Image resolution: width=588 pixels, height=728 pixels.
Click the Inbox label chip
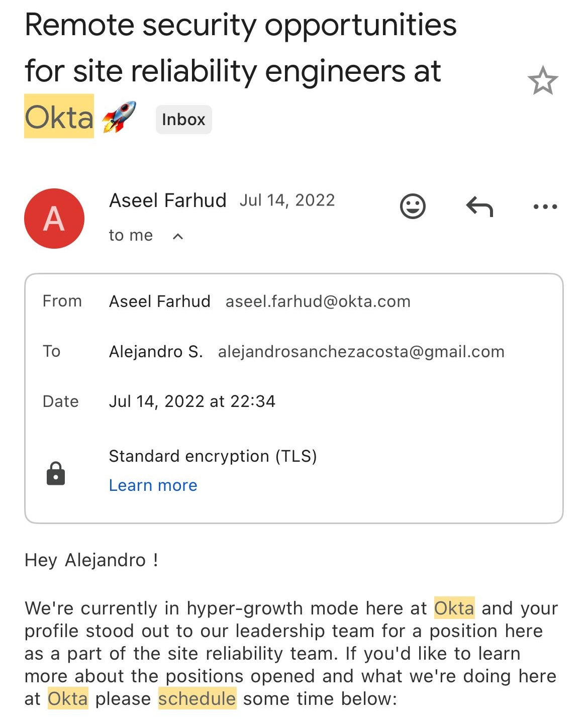coord(183,120)
